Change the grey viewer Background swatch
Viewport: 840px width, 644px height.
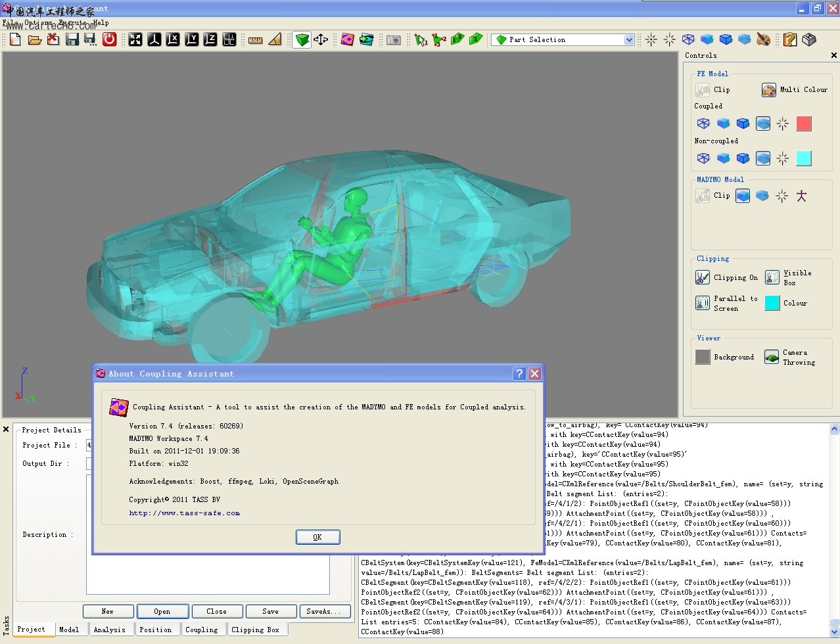tap(703, 357)
